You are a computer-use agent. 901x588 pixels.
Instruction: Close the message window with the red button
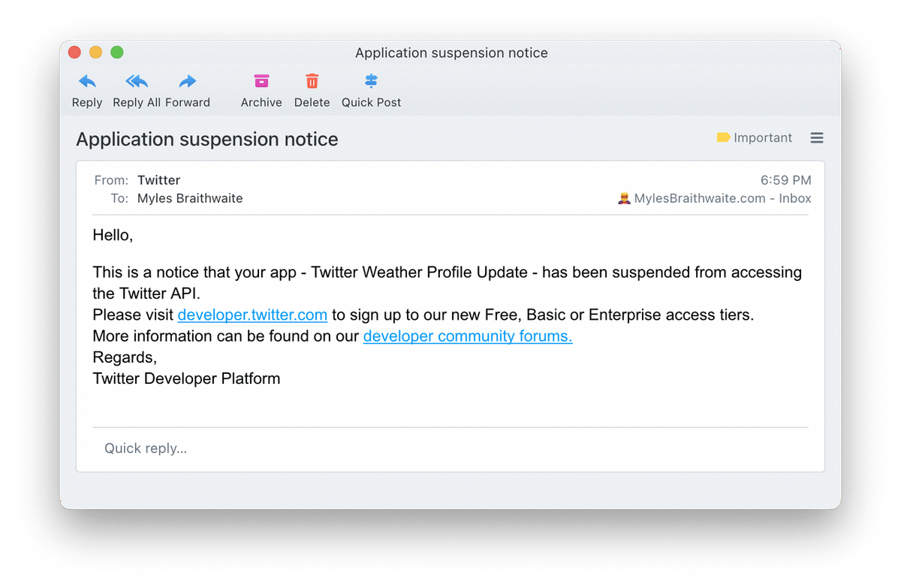pyautogui.click(x=74, y=53)
